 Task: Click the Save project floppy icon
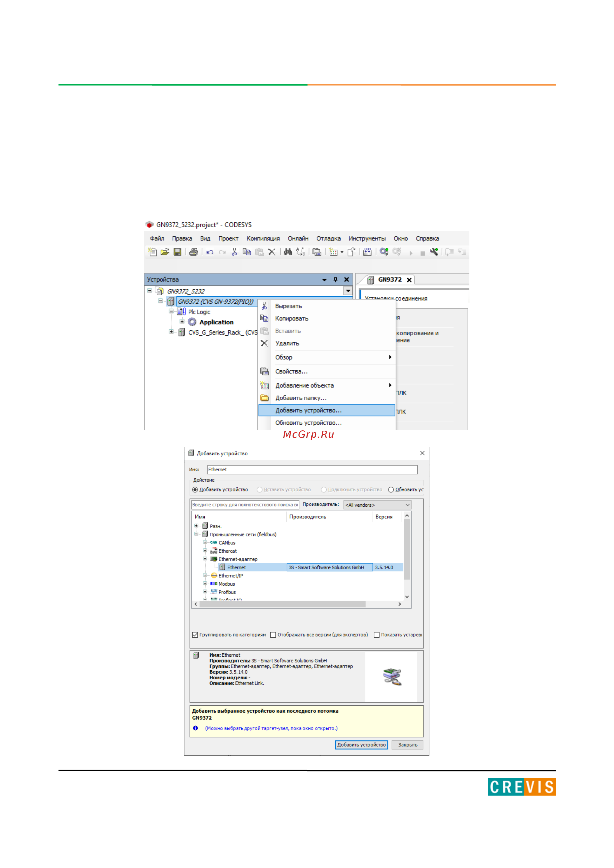click(177, 252)
